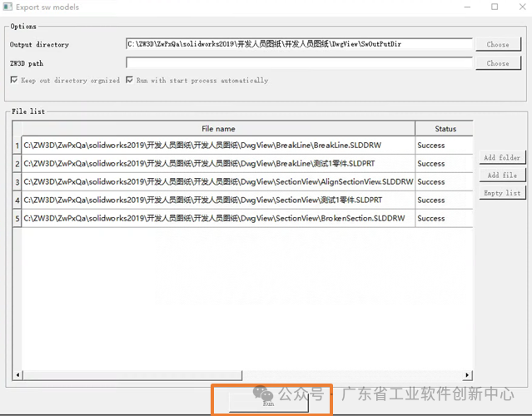Click the Empty list button
The width and height of the screenshot is (532, 416).
[x=502, y=193]
